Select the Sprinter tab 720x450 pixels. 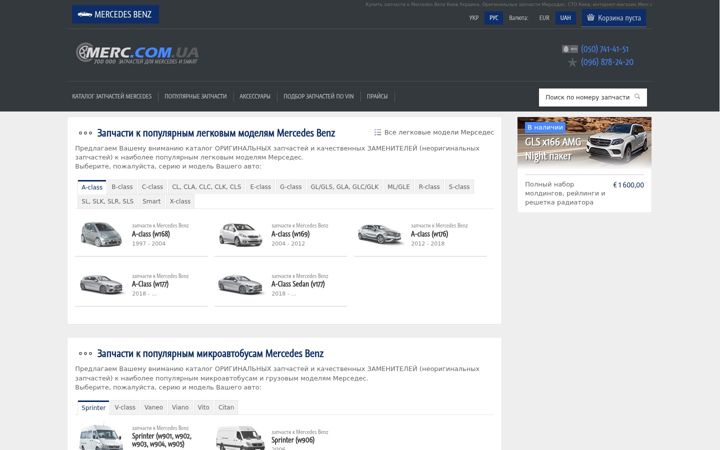94,407
